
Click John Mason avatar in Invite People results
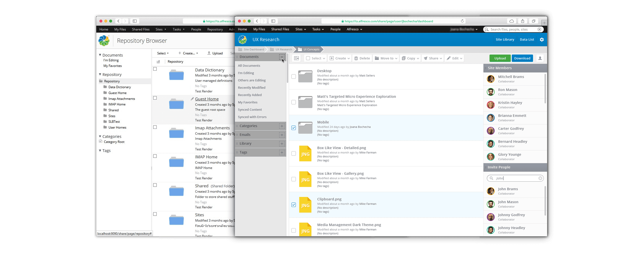coord(491,204)
